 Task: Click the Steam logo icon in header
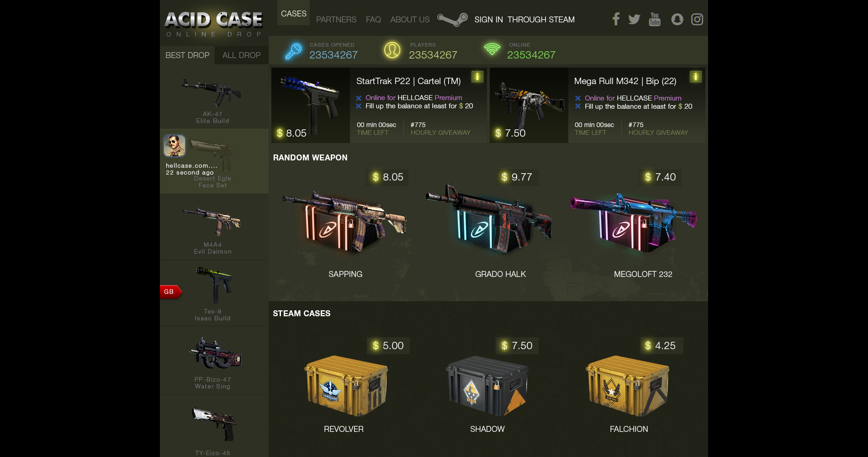pyautogui.click(x=452, y=20)
